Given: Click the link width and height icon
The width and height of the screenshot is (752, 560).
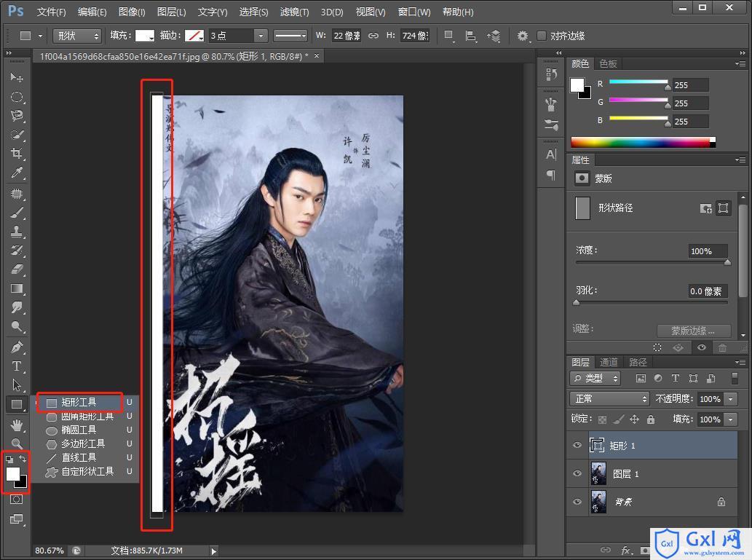Looking at the screenshot, I should point(373,36).
